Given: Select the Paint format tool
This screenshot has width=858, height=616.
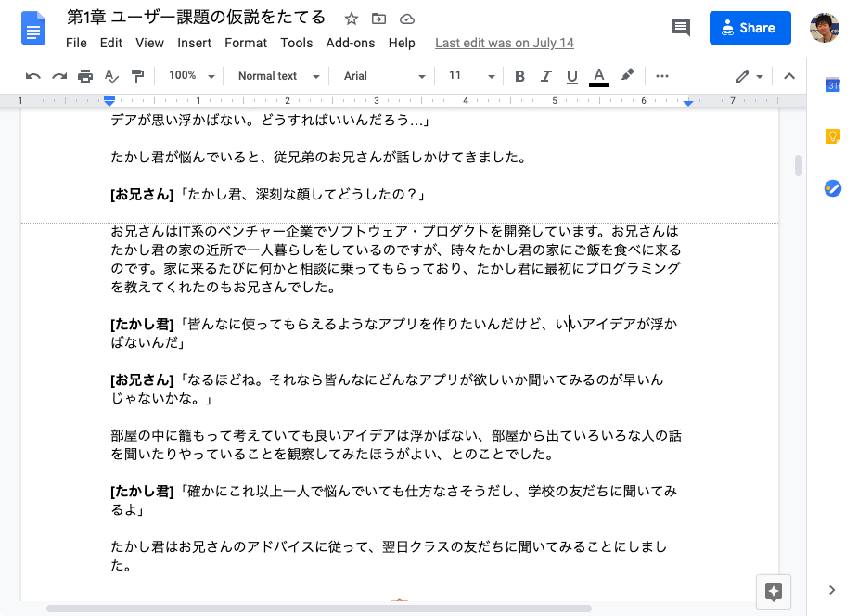Looking at the screenshot, I should (136, 76).
